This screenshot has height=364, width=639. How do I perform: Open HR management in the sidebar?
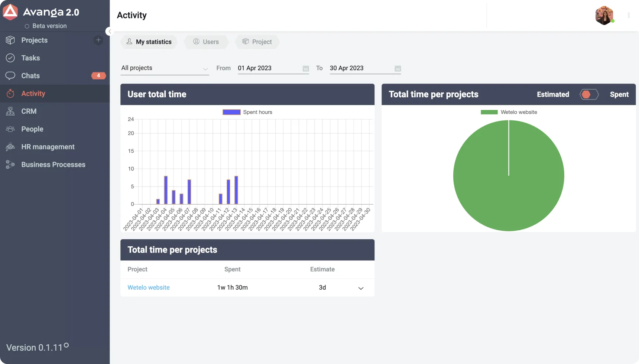pos(48,147)
